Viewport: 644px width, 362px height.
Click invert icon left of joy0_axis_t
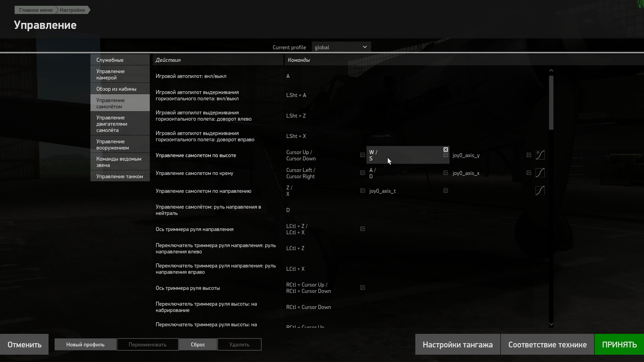[363, 191]
